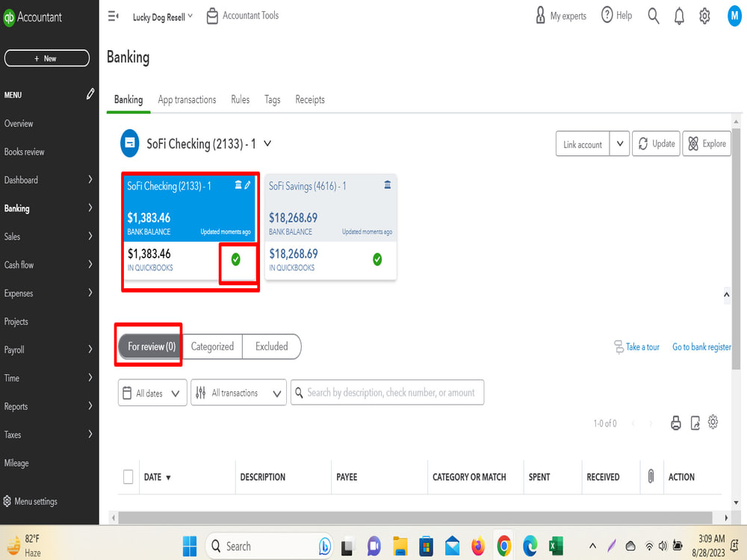This screenshot has height=560, width=747.
Task: Open the Link account dropdown arrow
Action: pos(619,143)
